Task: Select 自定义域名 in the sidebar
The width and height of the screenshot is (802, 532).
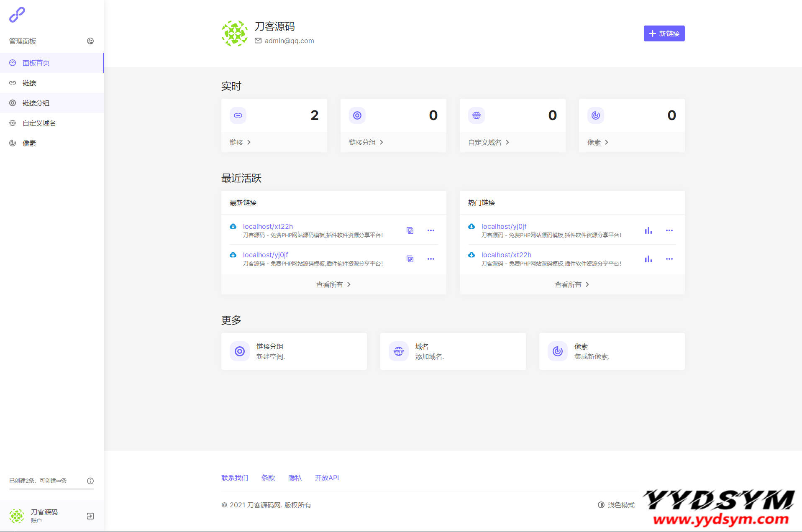Action: (x=39, y=123)
